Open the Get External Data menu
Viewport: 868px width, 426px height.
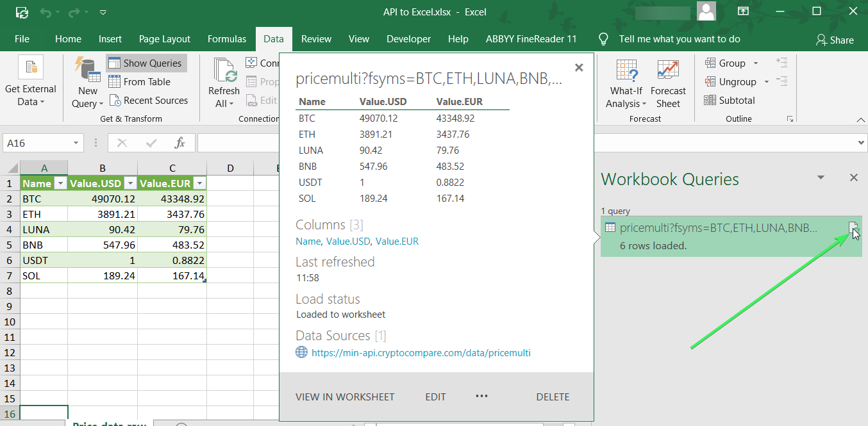(30, 82)
